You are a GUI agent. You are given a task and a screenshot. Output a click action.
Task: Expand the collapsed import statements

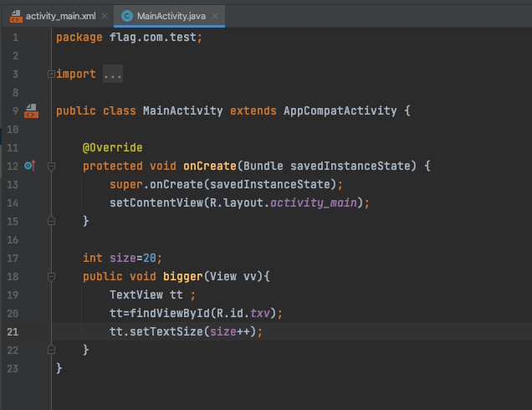[x=52, y=74]
